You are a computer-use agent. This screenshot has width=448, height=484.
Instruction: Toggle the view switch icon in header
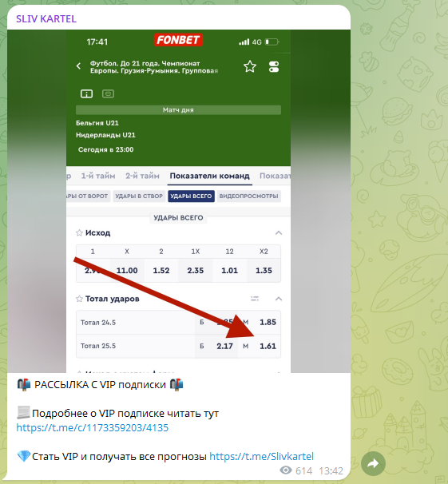[274, 66]
